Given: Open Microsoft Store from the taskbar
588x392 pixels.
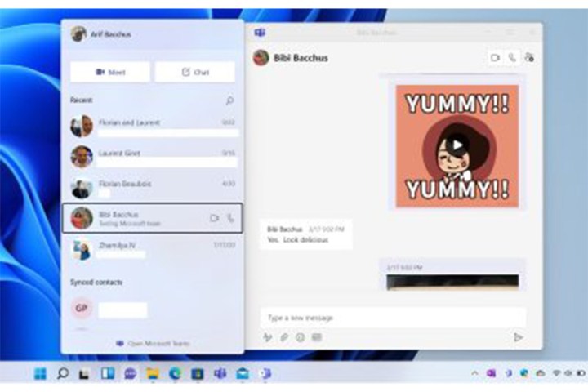Looking at the screenshot, I should (x=198, y=373).
